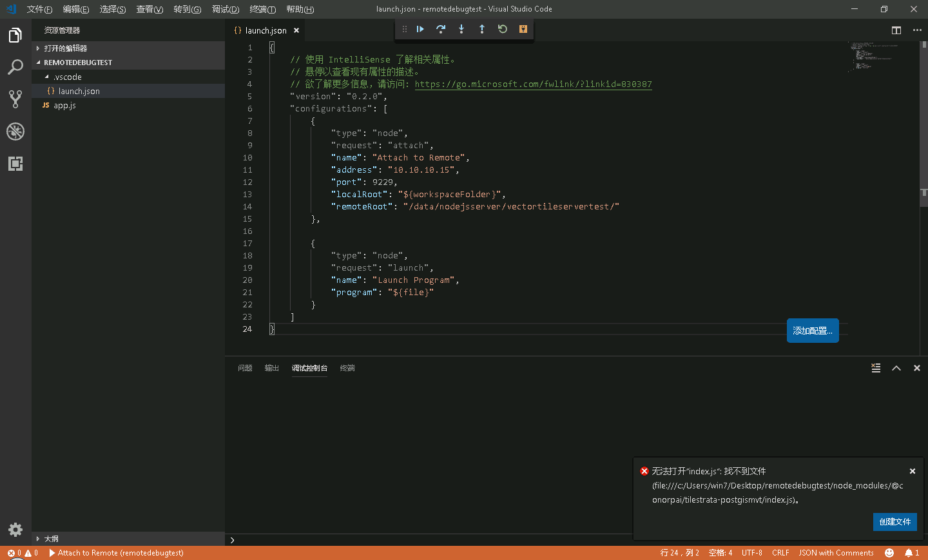Image resolution: width=928 pixels, height=560 pixels.
Task: Switch to the 终端 panel tab
Action: 347,368
